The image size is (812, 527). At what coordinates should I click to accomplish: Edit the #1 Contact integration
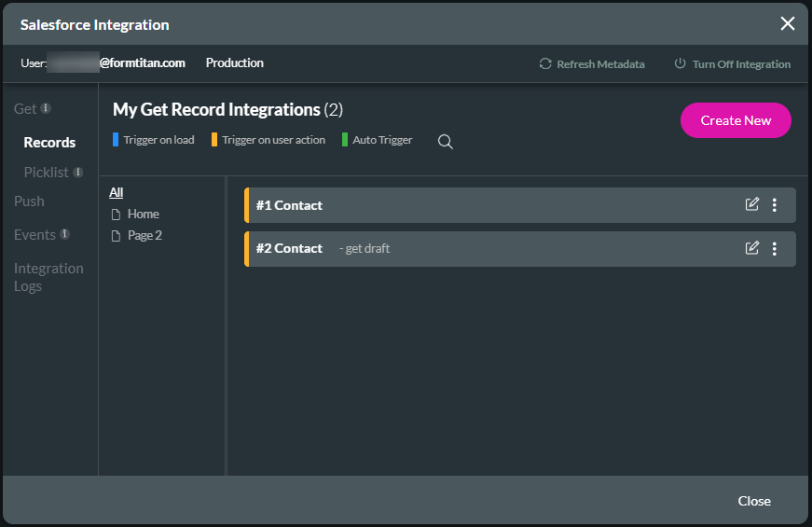click(752, 204)
